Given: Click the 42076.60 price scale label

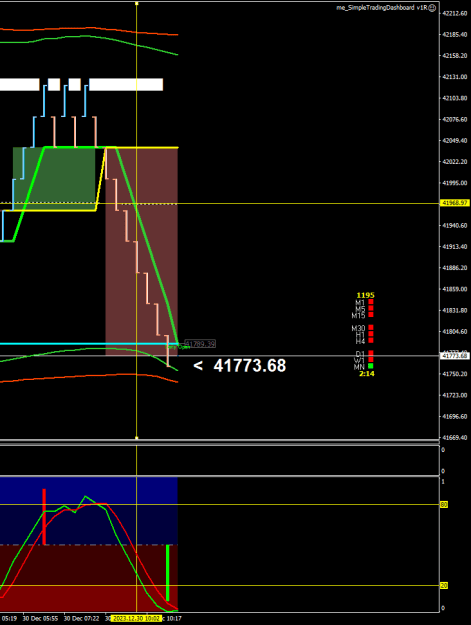Looking at the screenshot, I should point(455,120).
